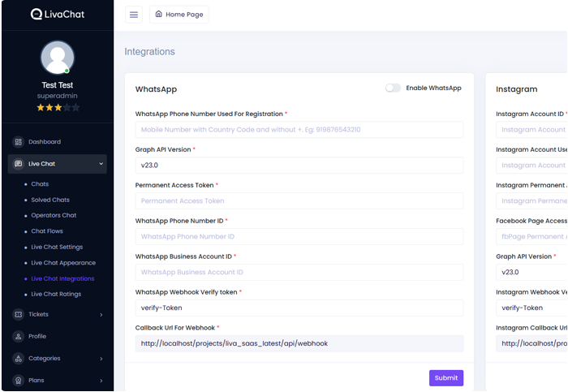The width and height of the screenshot is (568, 392).
Task: Expand the Tickets submenu chevron
Action: [x=101, y=314]
